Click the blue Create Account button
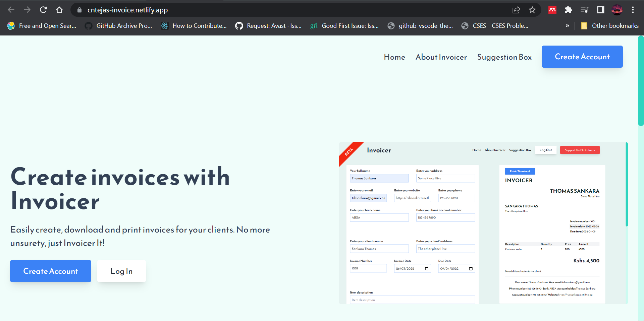This screenshot has width=644, height=321. tap(582, 57)
